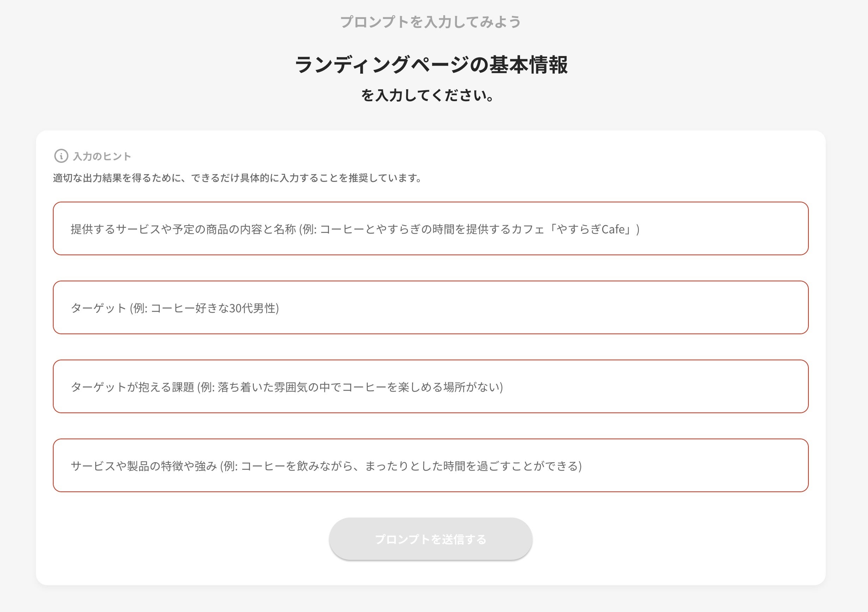Image resolution: width=868 pixels, height=612 pixels.
Task: Click the hint sentence recommending specific input
Action: [237, 178]
